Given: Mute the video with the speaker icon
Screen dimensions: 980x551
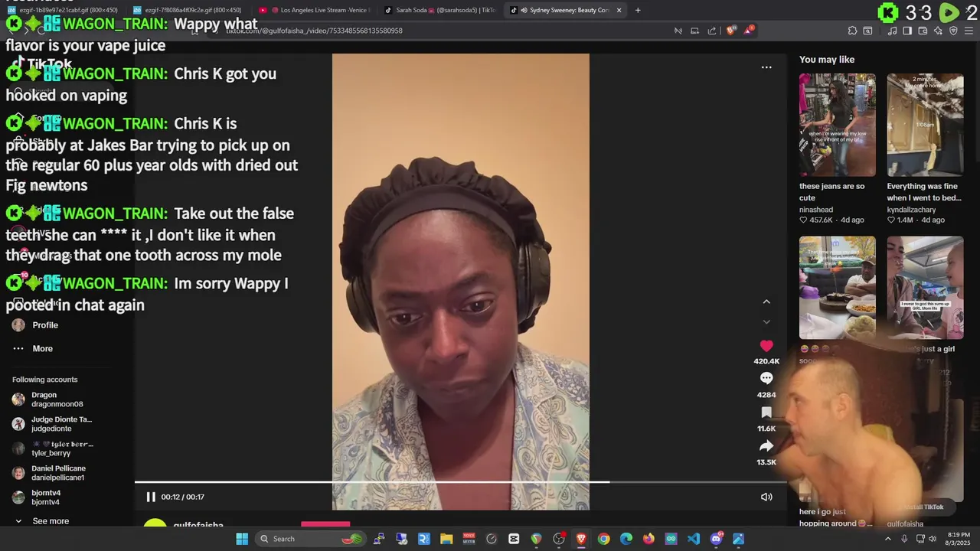Looking at the screenshot, I should coord(766,497).
